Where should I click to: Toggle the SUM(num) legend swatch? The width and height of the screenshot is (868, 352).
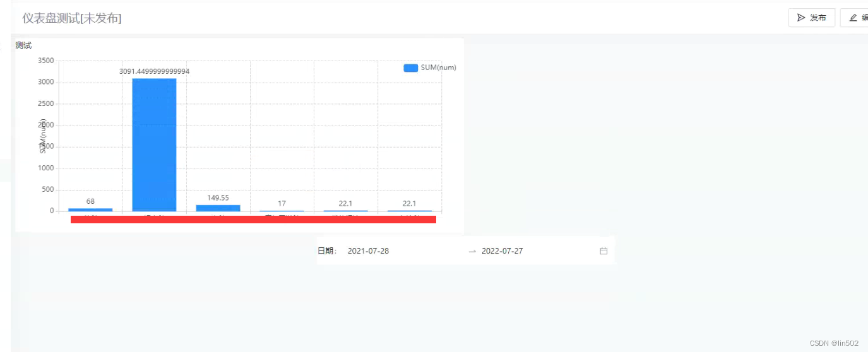[410, 68]
